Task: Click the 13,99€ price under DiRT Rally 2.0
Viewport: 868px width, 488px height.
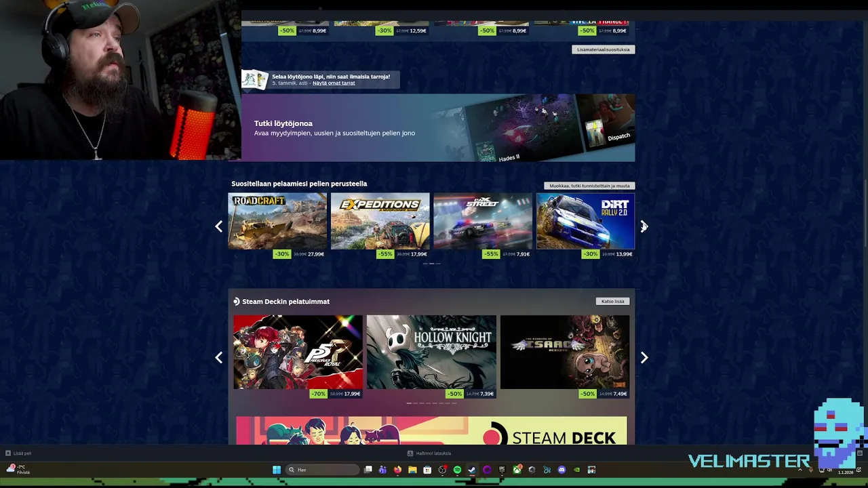Action: point(624,254)
